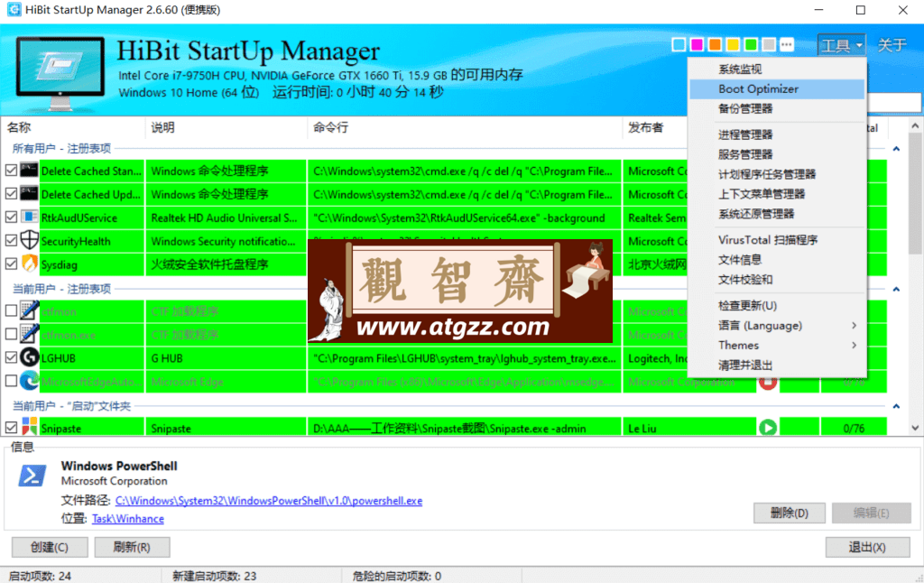924x583 pixels.
Task: Uncheck the Delete Cached Upd... checkbox
Action: pos(11,194)
